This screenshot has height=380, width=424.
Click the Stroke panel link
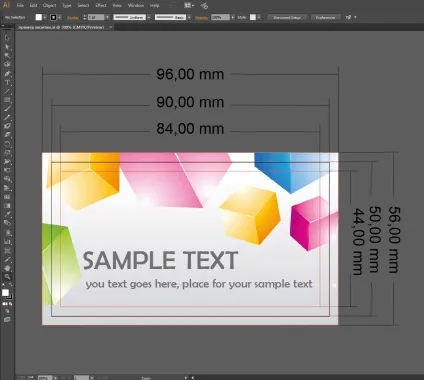pyautogui.click(x=73, y=17)
